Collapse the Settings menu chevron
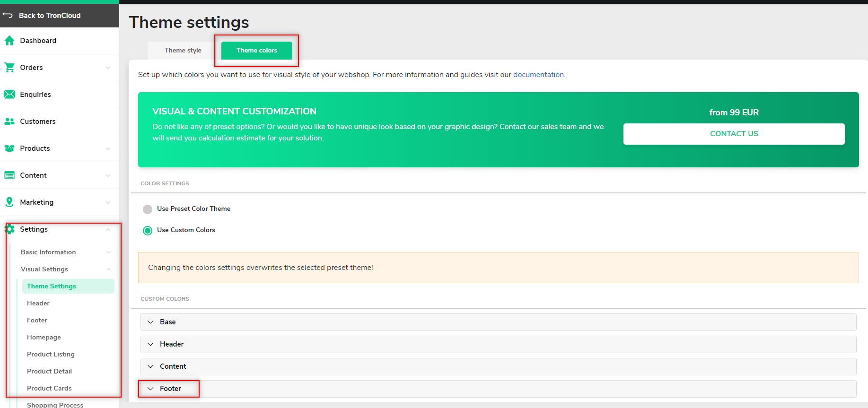Screen dimensions: 868x408 point(108,229)
